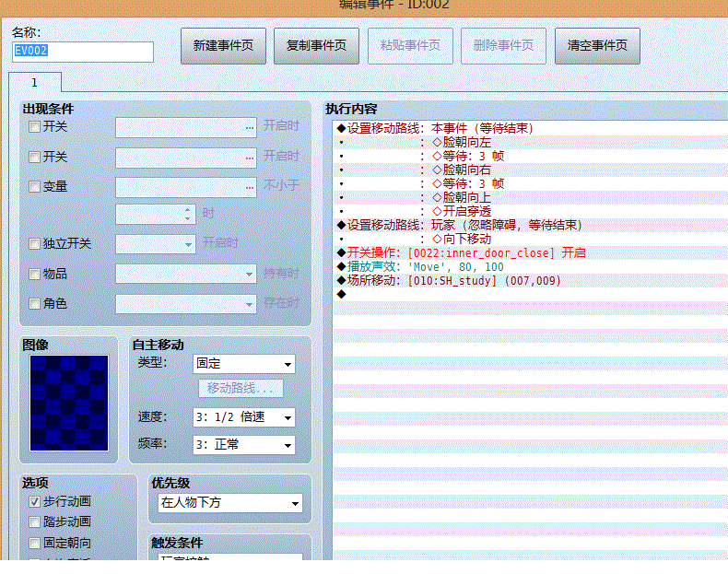Enable the 独立开关 condition checkbox

(34, 243)
